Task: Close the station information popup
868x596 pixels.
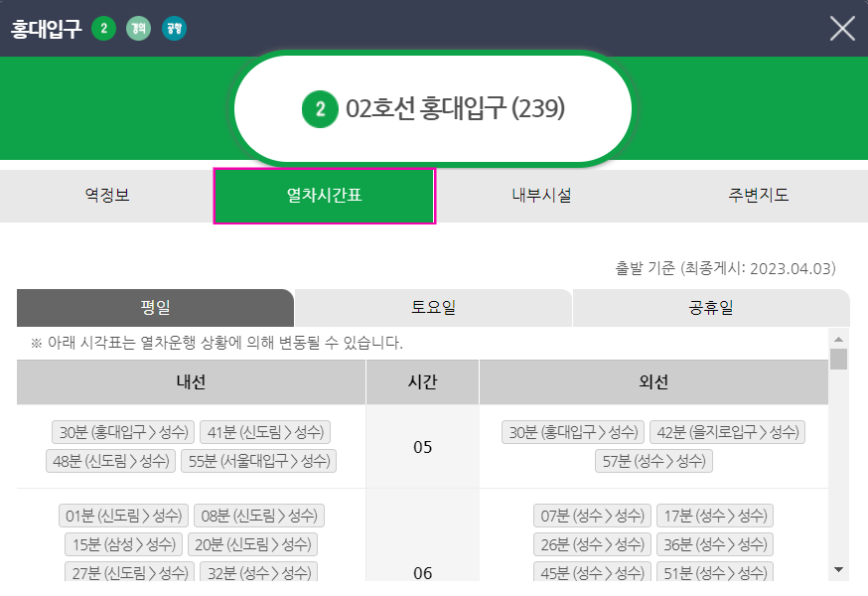Action: (841, 28)
